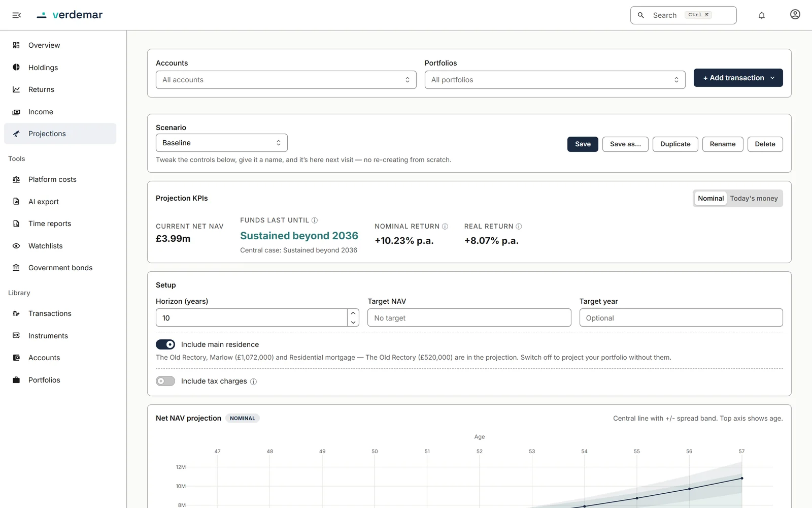Click the Target year field
This screenshot has width=812, height=508.
point(681,317)
